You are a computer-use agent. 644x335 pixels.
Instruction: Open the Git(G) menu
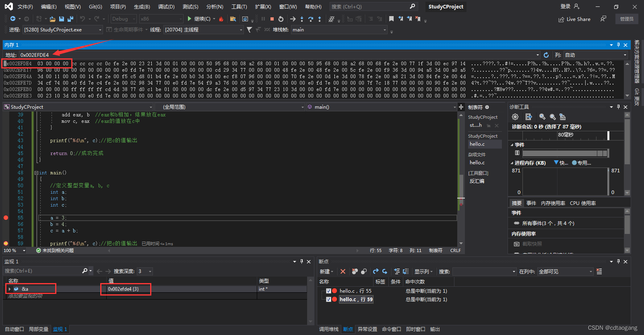tap(95, 7)
